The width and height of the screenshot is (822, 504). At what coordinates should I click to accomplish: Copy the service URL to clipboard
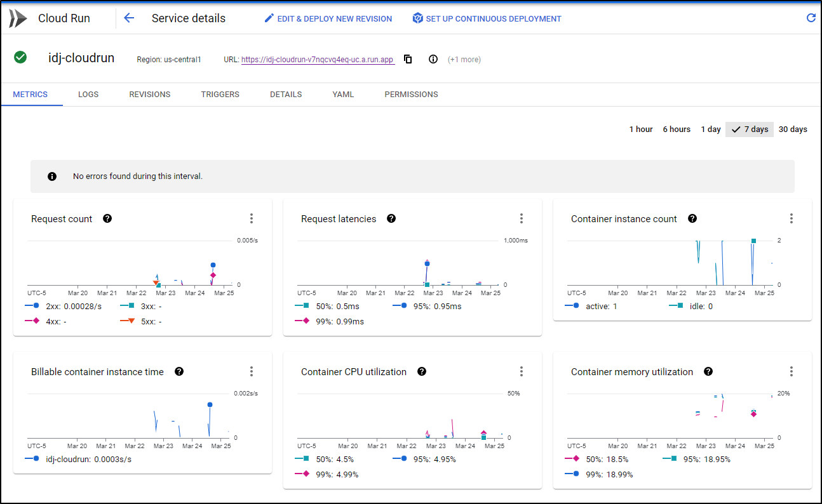(x=408, y=59)
